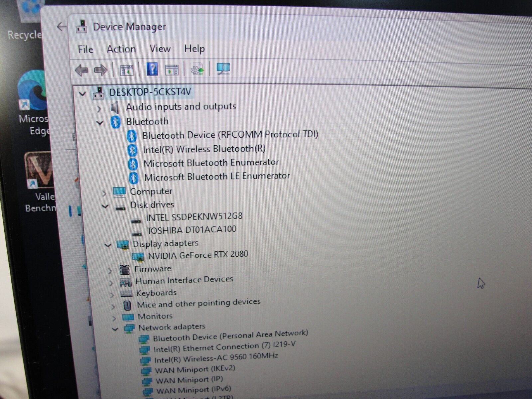Screen dimensions: 532x399
Task: Select Bluetooth Device (Personal Area Network)
Action: (x=230, y=335)
